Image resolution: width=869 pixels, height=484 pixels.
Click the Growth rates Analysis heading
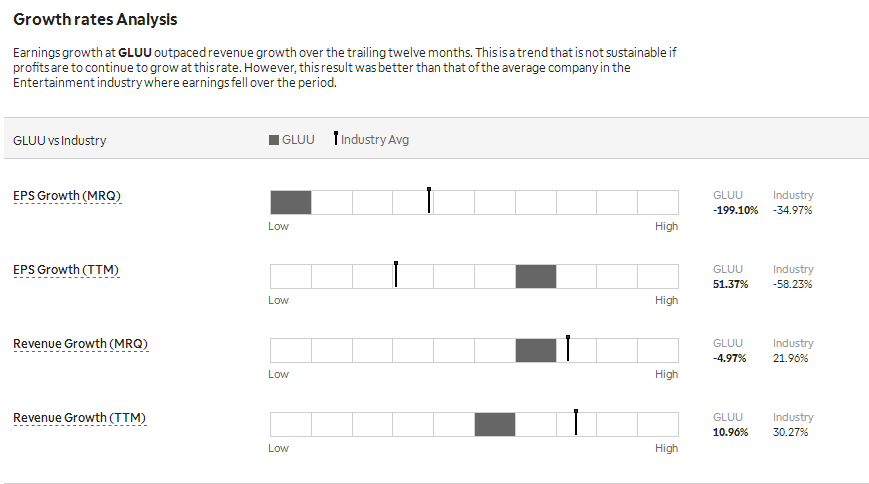[x=95, y=19]
